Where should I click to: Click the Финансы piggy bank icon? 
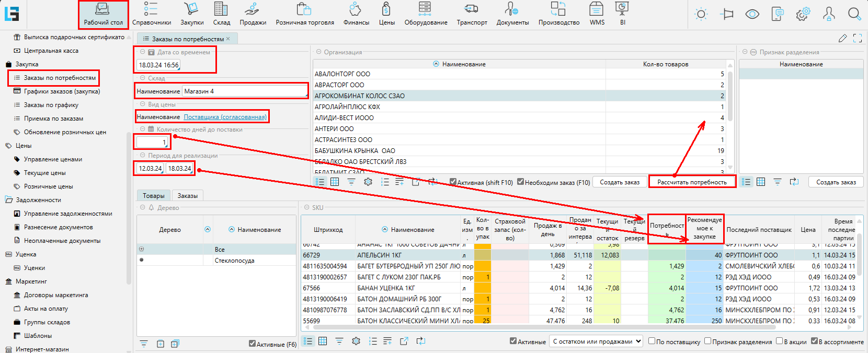coord(356,9)
